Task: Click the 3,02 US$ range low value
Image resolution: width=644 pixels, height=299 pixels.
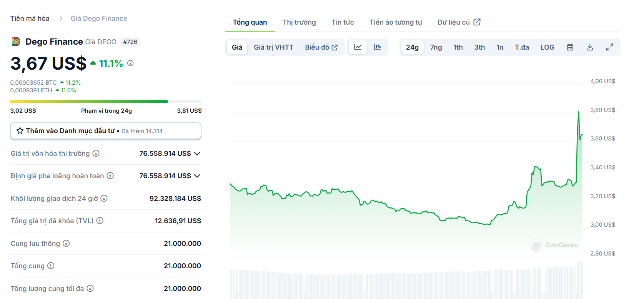Action: tap(23, 111)
